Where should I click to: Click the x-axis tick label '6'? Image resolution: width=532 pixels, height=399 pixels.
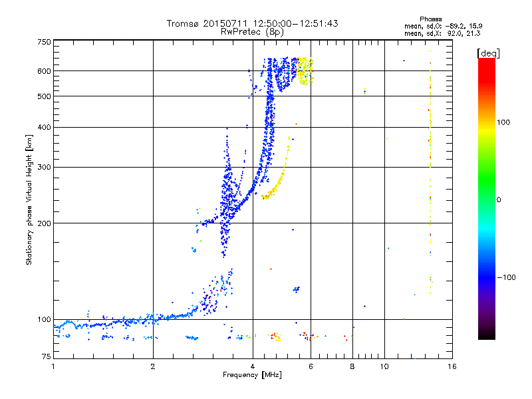[311, 366]
